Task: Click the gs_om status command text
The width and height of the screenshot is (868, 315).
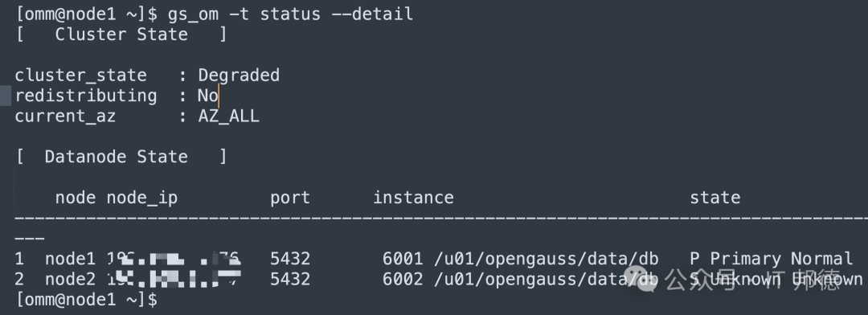Action: point(290,14)
